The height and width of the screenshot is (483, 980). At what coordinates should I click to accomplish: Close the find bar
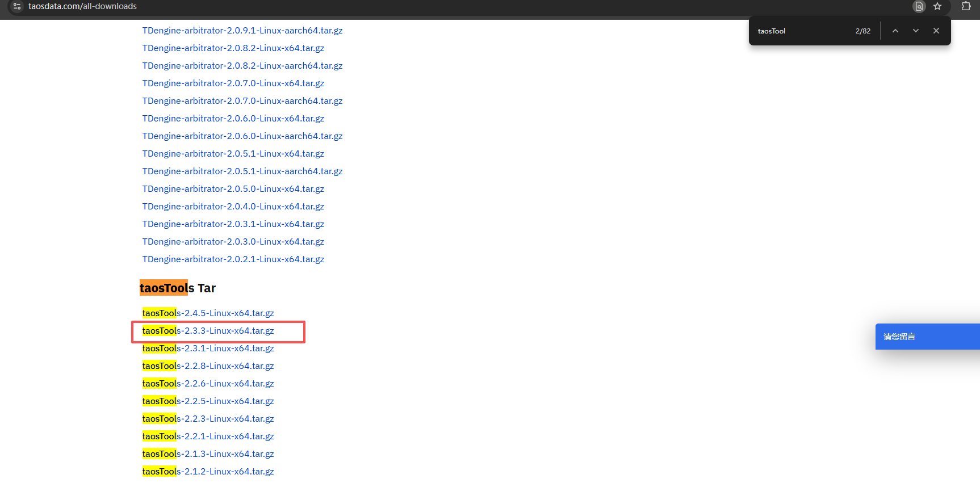click(936, 31)
